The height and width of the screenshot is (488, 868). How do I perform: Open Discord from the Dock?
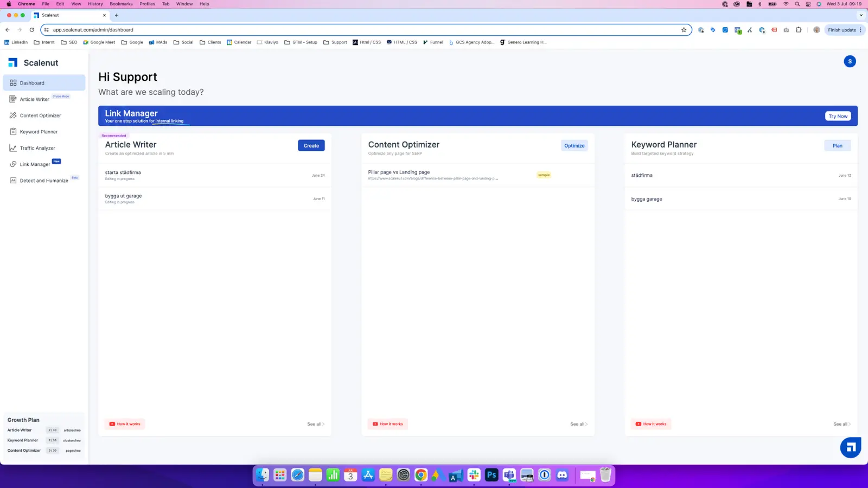click(x=562, y=476)
